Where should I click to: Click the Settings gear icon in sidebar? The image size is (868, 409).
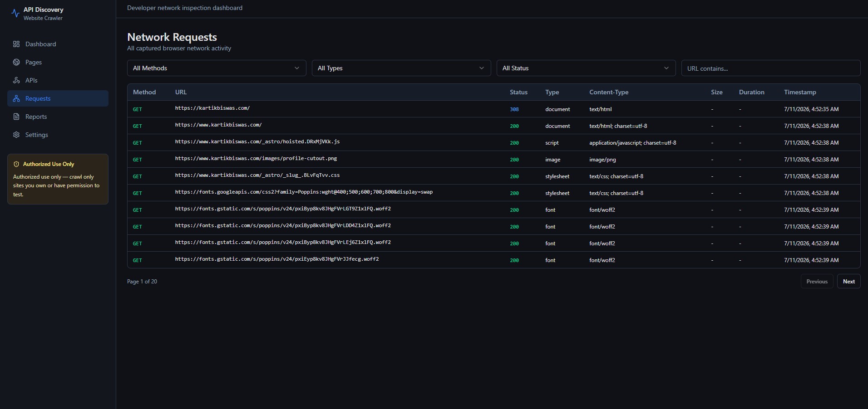click(x=16, y=135)
